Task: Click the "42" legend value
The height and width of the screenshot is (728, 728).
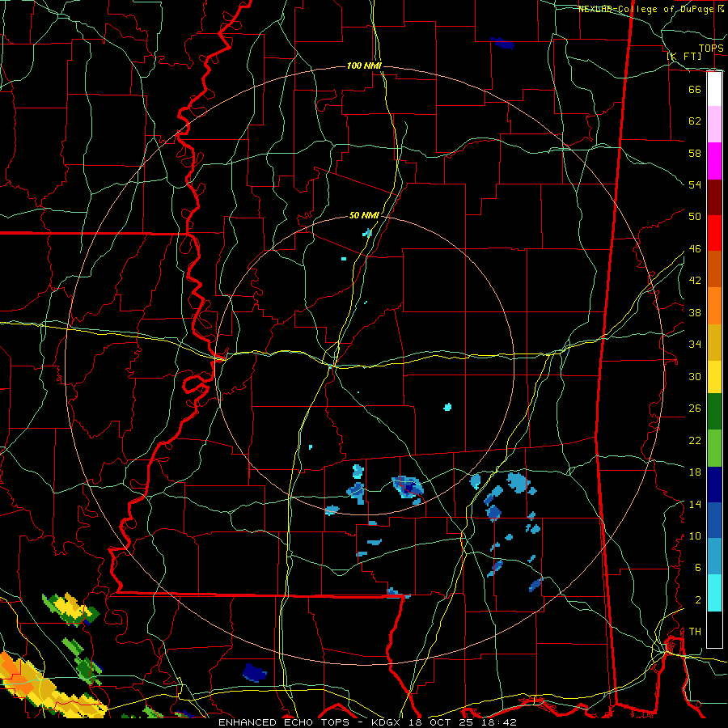Action: tap(695, 281)
